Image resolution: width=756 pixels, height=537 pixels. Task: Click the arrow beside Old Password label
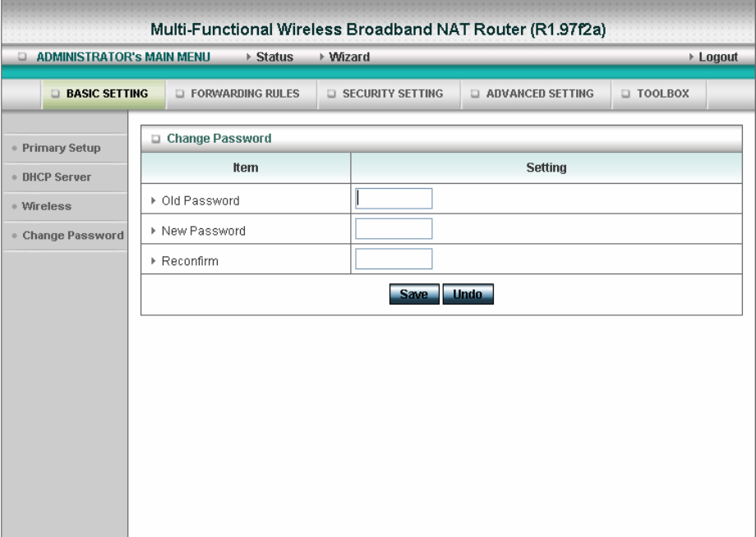click(x=154, y=200)
